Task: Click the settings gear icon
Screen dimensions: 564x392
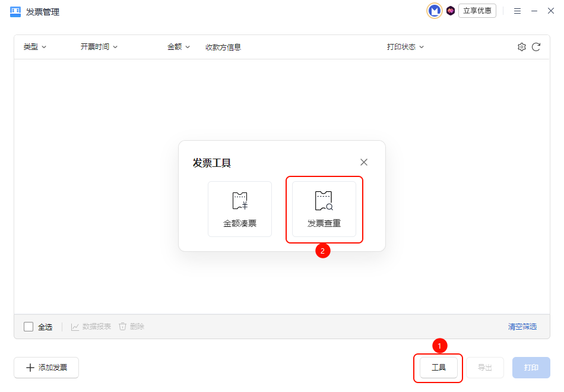Action: [x=522, y=47]
